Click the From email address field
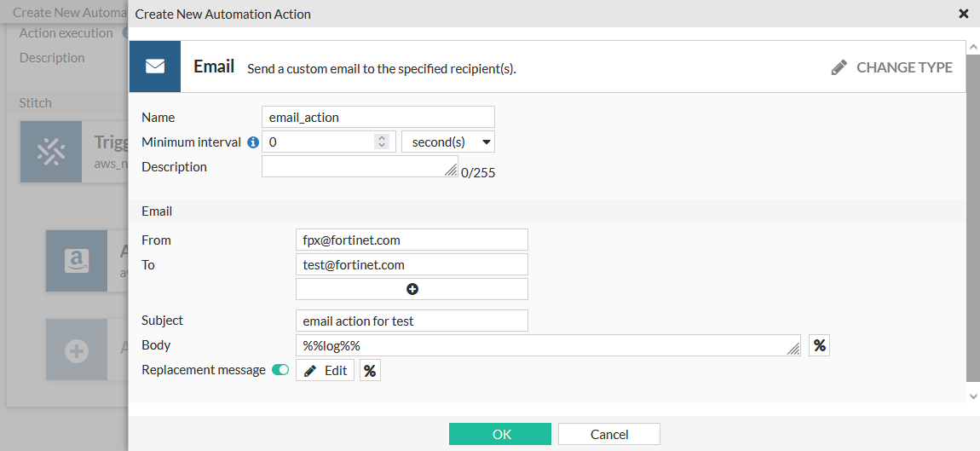Image resolution: width=980 pixels, height=451 pixels. [412, 240]
